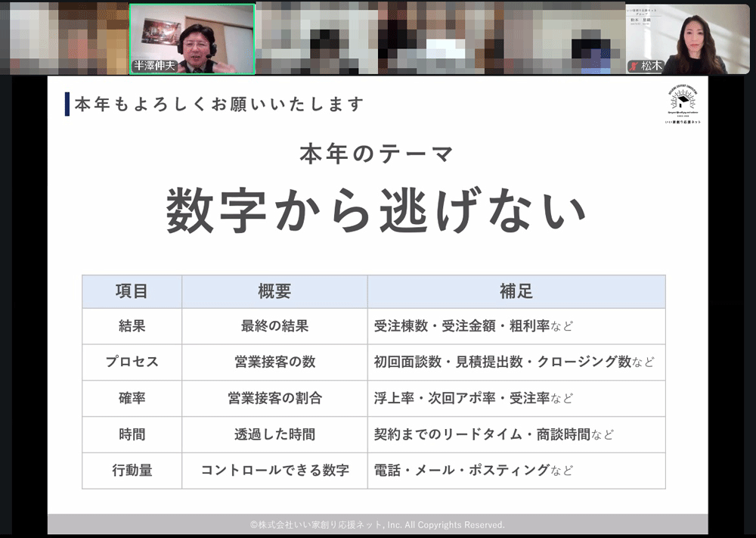This screenshot has height=538, width=756.
Task: Select the 補足 table column header
Action: click(x=516, y=291)
